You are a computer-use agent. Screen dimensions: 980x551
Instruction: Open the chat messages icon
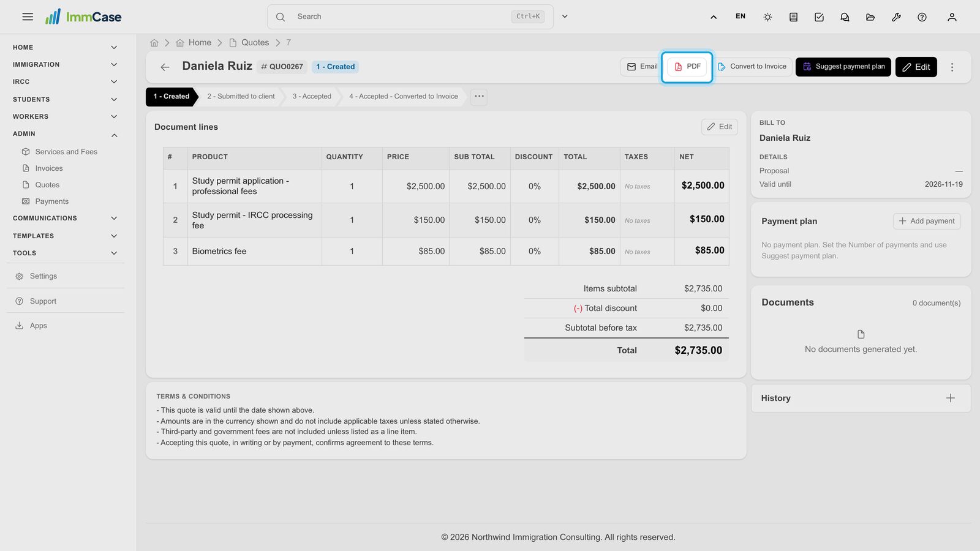[x=845, y=17]
